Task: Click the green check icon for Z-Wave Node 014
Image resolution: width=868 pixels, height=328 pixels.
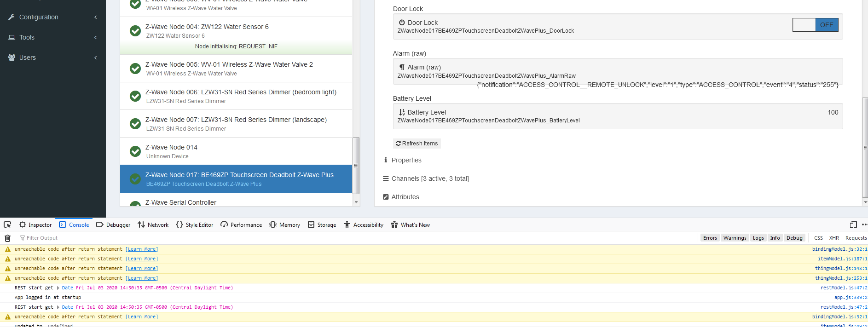Action: point(135,151)
